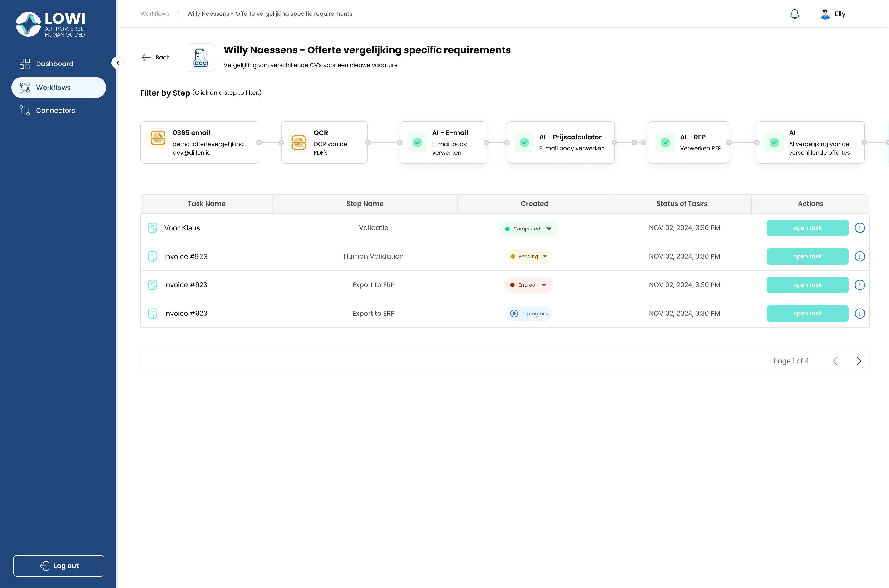Toggle the AI - RFP step filter

[688, 142]
